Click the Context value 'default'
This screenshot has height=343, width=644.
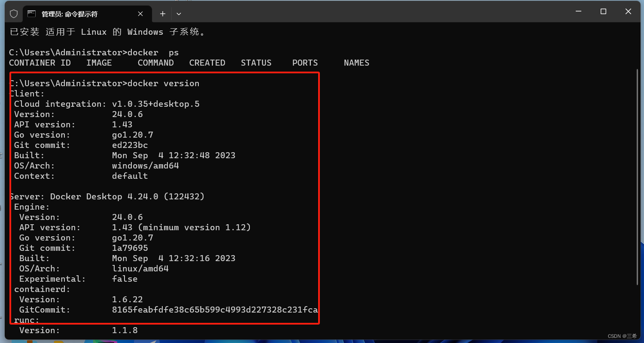click(130, 176)
